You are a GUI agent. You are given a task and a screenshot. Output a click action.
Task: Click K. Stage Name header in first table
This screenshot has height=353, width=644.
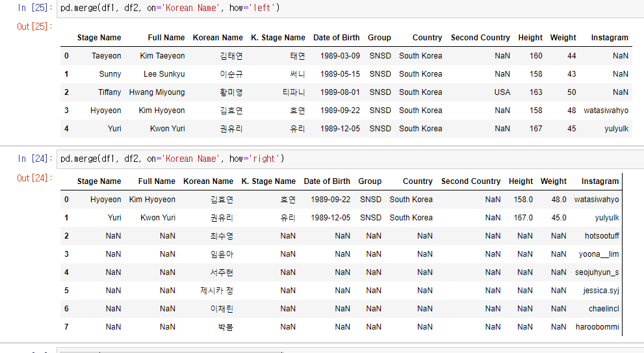pos(278,38)
